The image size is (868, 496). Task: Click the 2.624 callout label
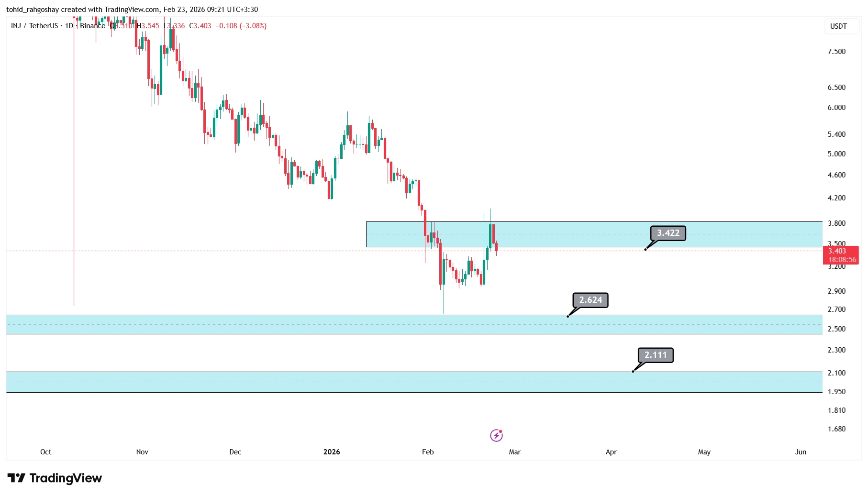pyautogui.click(x=590, y=300)
